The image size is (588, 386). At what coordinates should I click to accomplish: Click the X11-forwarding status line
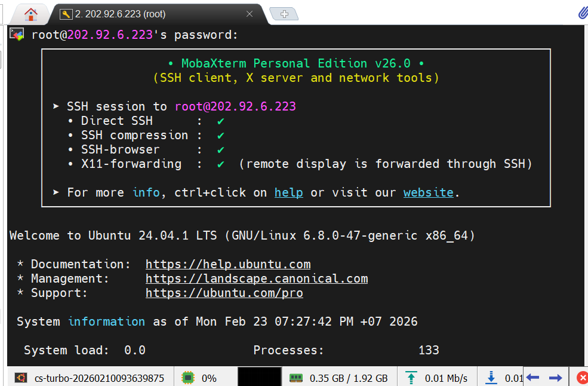click(x=300, y=164)
